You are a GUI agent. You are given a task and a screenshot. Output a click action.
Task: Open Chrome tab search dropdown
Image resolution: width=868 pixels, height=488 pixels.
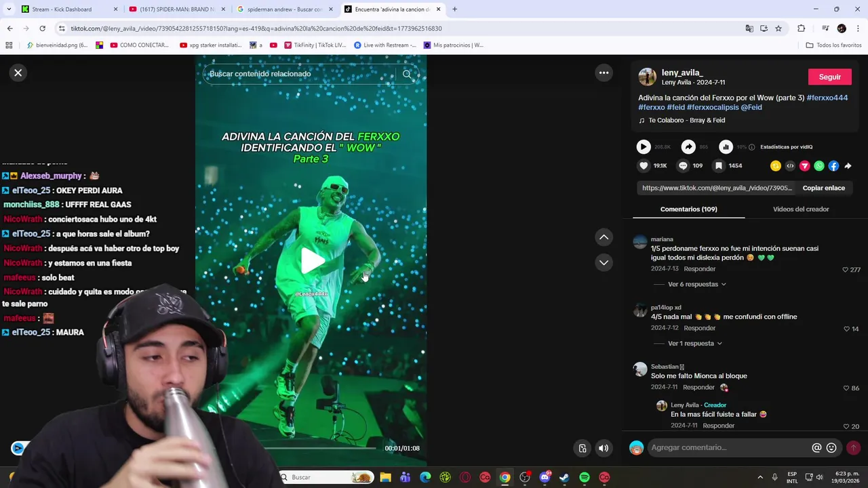click(x=9, y=9)
